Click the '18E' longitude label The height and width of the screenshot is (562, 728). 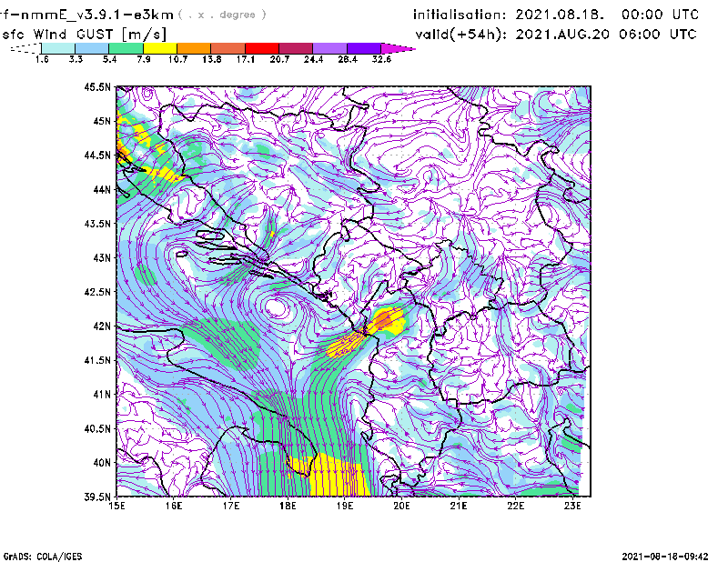tap(288, 506)
